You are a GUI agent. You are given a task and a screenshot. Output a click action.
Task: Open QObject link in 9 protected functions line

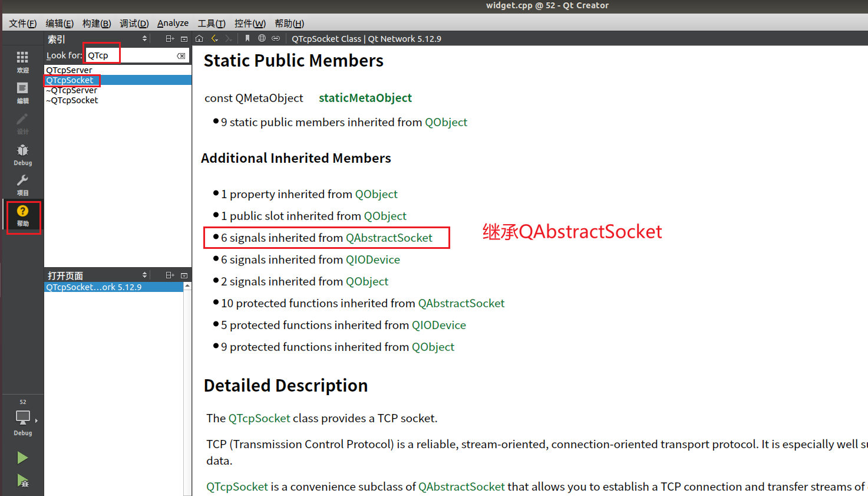point(433,347)
